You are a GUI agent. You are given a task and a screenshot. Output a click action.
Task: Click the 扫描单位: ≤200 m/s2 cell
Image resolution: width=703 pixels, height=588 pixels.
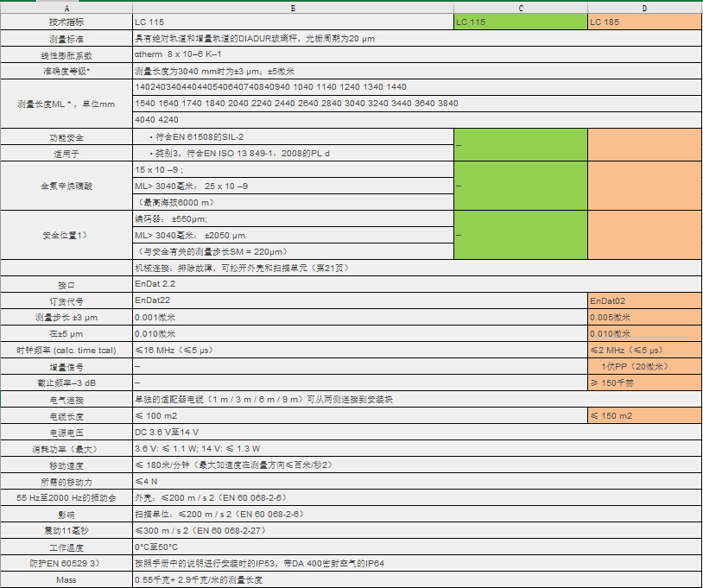417,514
